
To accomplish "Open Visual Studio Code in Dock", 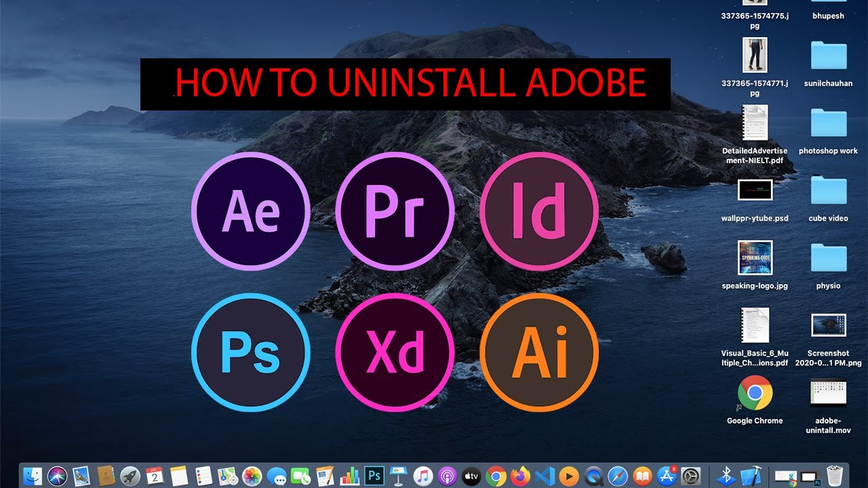I will pyautogui.click(x=545, y=476).
